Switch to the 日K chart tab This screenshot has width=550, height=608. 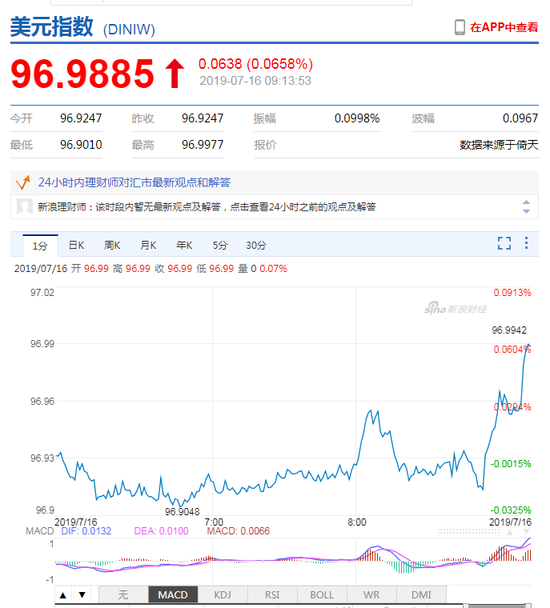coord(76,245)
